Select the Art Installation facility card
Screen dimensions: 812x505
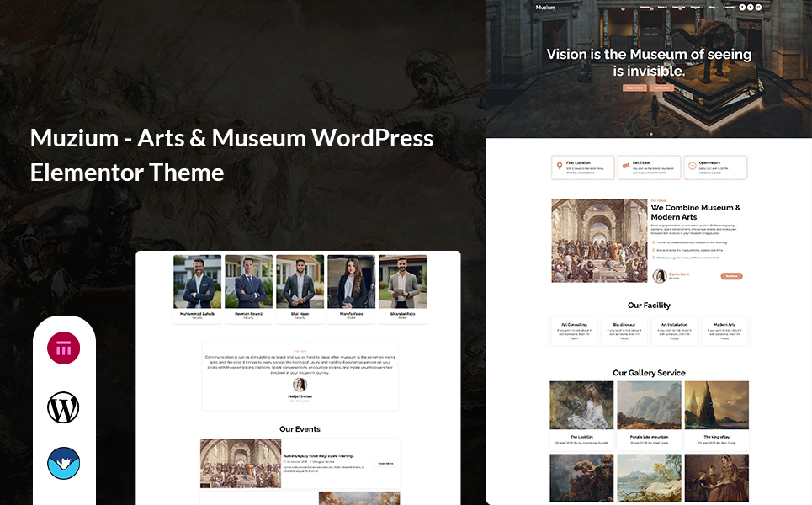click(x=674, y=331)
